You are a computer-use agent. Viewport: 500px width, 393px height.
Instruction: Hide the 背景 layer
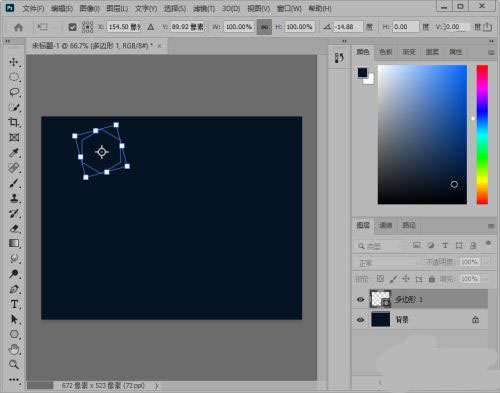360,320
